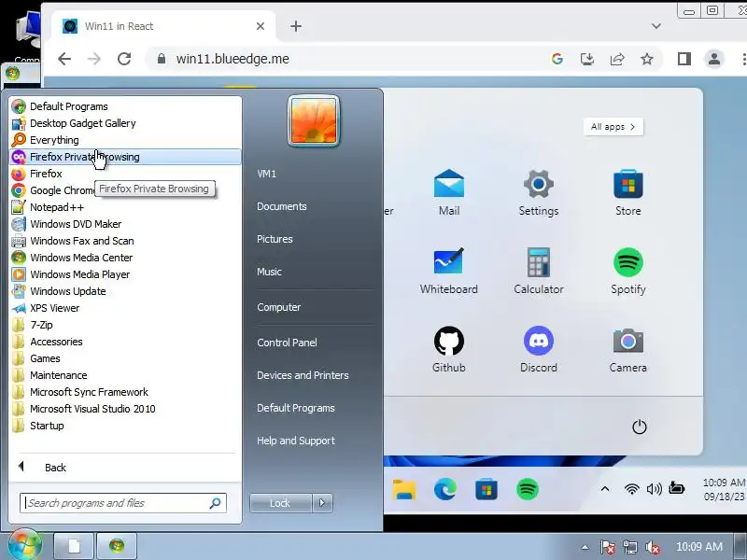Screen dimensions: 747x560
Task: Open Spotify on the Win11 taskbar
Action: [x=528, y=489]
